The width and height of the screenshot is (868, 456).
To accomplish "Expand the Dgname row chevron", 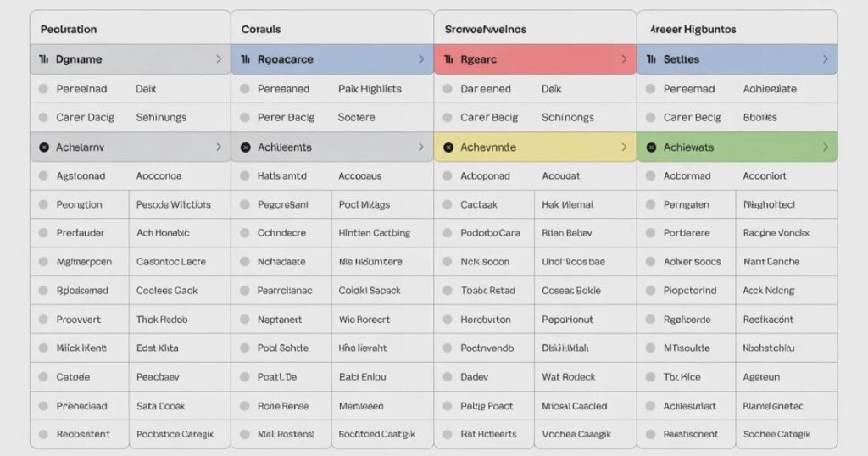I will 218,59.
